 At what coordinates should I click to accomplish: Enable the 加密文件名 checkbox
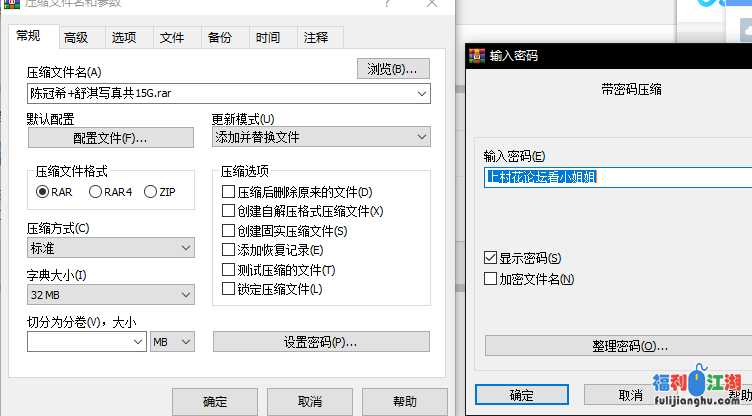(x=490, y=279)
